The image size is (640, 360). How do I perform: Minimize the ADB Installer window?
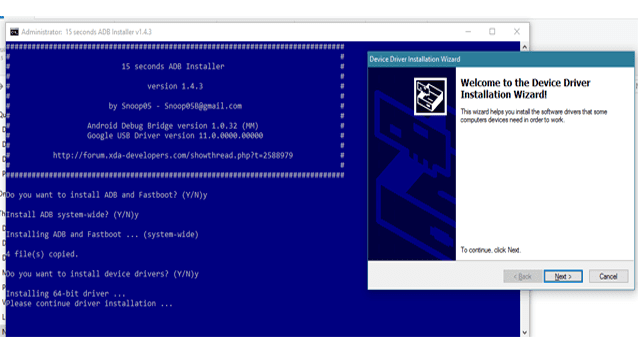click(468, 31)
